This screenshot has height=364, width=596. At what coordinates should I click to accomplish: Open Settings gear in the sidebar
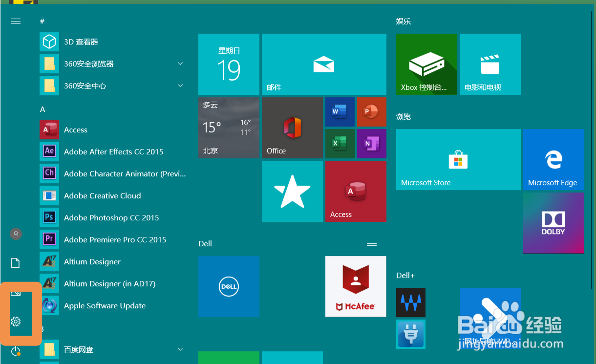(x=16, y=321)
